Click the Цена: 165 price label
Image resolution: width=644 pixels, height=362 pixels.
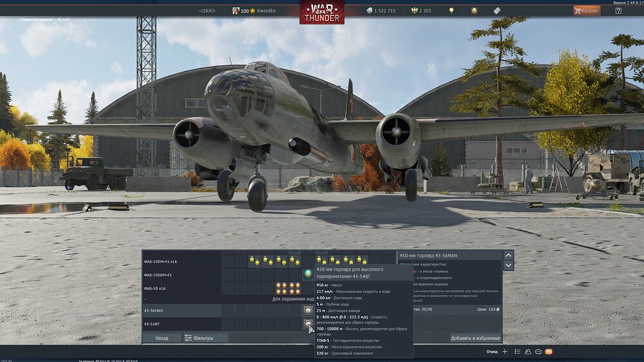click(488, 309)
